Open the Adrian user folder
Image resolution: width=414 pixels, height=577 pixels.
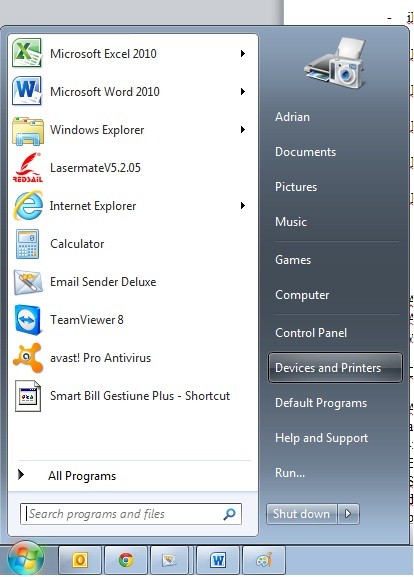pos(292,117)
